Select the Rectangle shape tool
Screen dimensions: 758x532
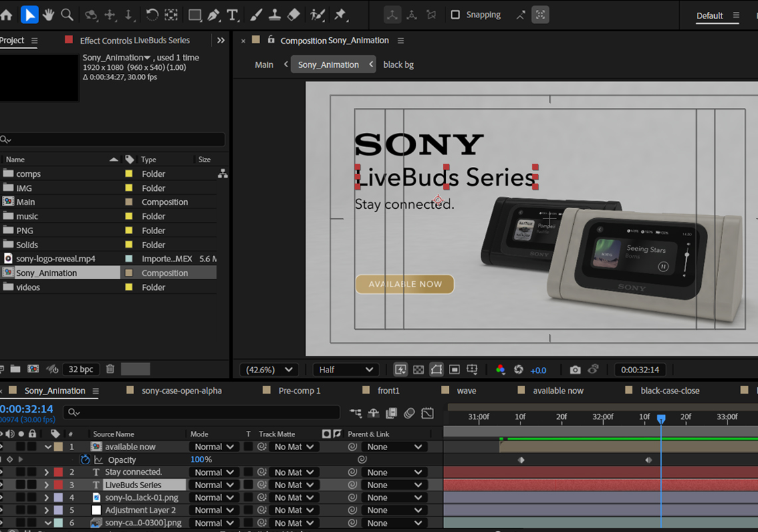pos(195,15)
